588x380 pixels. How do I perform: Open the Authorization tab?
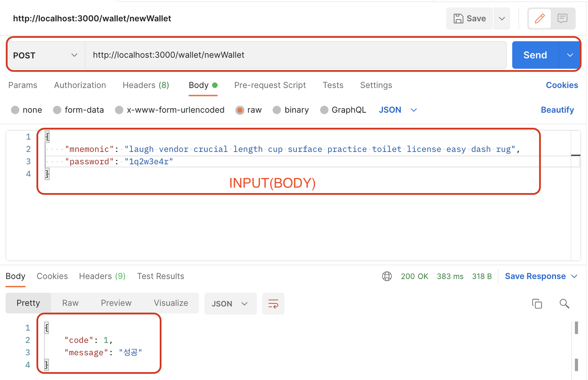pyautogui.click(x=80, y=85)
